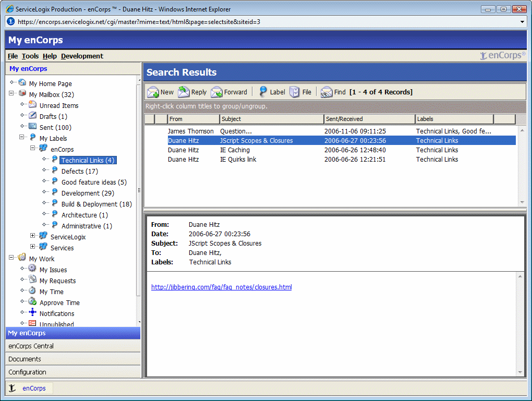Viewport: 532px width, 401px height.
Task: Sort by the From column header
Action: pyautogui.click(x=194, y=119)
